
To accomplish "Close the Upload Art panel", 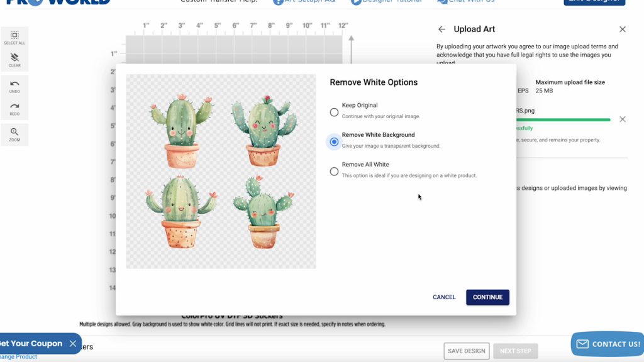I will [x=622, y=29].
